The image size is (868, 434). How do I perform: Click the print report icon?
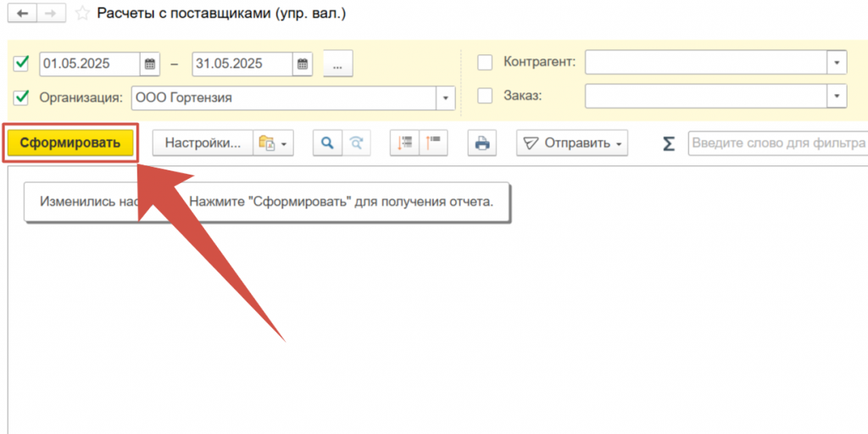coord(481,143)
